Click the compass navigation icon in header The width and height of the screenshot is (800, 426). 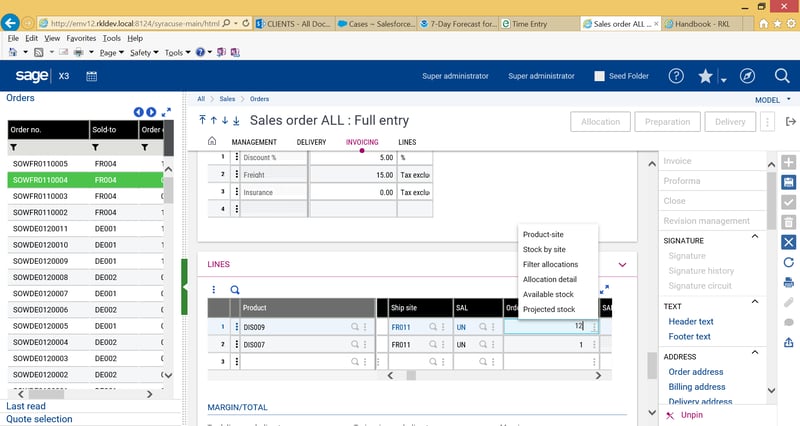[x=747, y=76]
